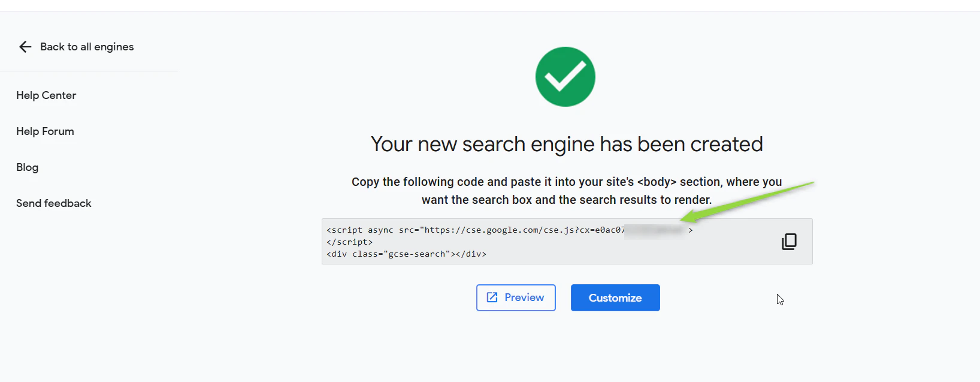Click the gcse-search div line
The width and height of the screenshot is (980, 382).
406,254
